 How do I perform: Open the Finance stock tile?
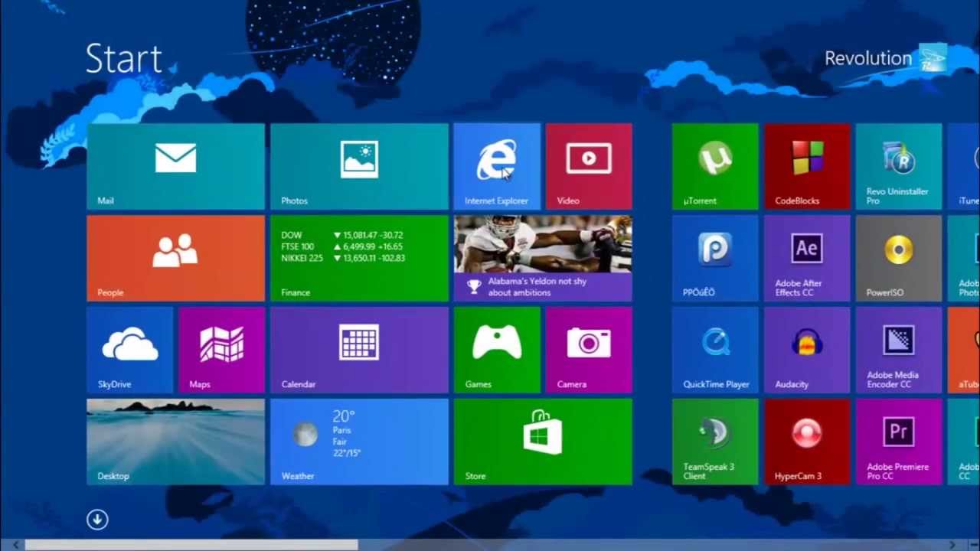tap(359, 258)
